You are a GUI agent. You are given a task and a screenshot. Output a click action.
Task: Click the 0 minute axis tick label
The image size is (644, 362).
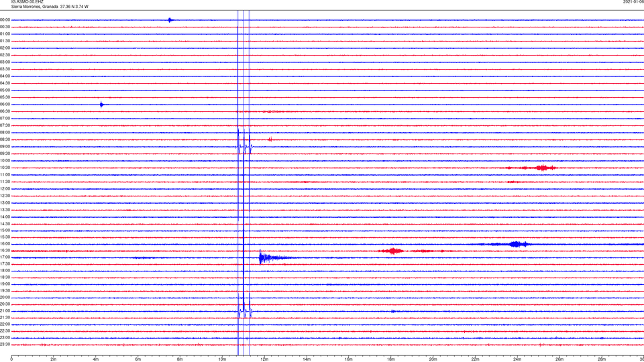11,359
